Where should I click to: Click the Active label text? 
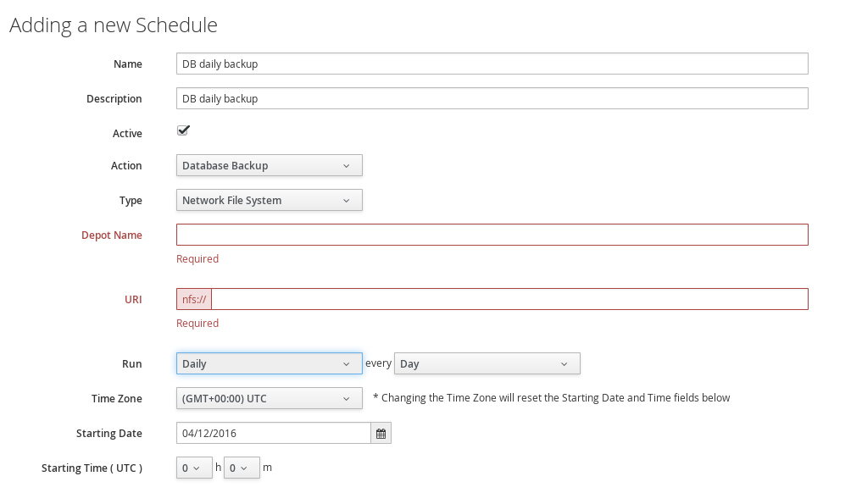[127, 133]
